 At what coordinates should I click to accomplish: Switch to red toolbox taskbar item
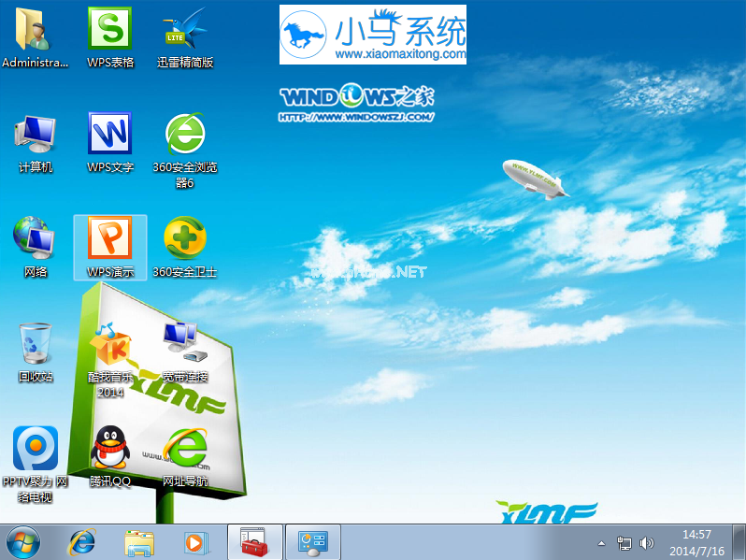[255, 542]
